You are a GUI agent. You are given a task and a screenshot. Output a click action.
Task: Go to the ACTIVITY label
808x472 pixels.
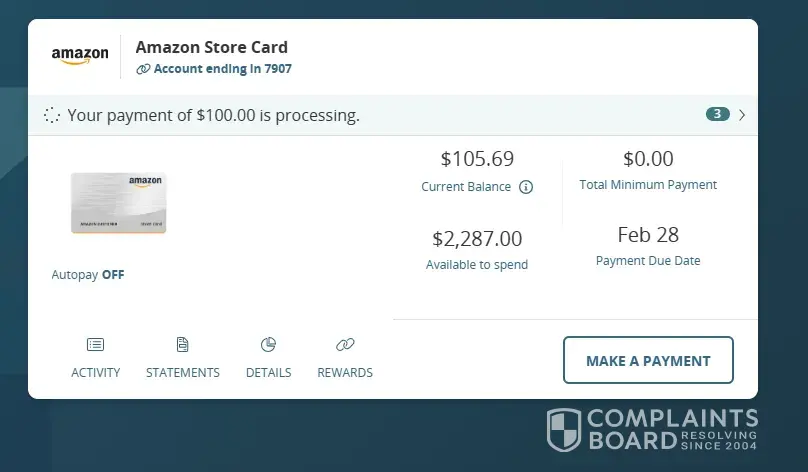tap(96, 373)
